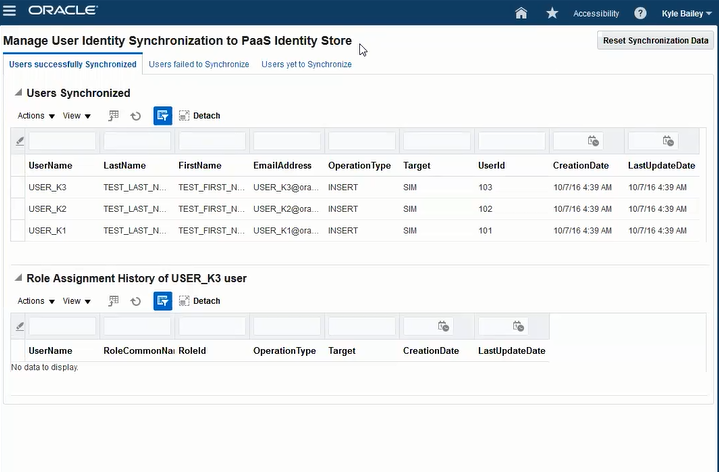
Task: Switch to Users failed to Synchronize tab
Action: (x=199, y=64)
